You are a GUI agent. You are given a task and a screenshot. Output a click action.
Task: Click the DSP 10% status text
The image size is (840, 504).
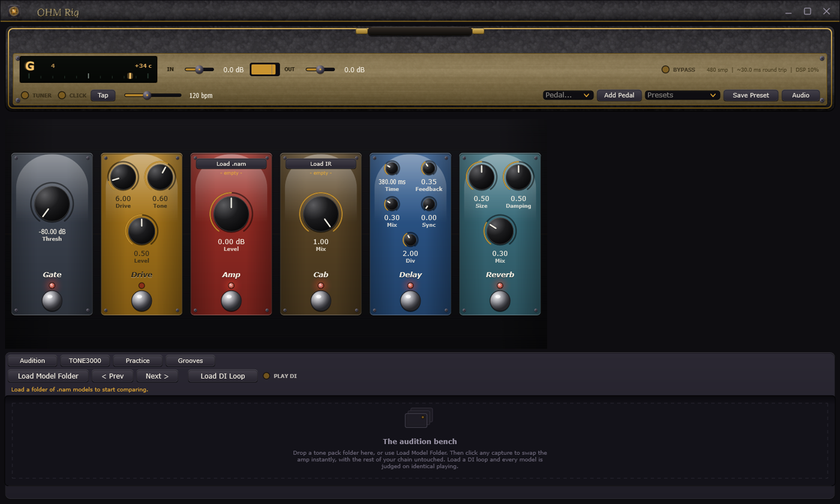tap(807, 70)
